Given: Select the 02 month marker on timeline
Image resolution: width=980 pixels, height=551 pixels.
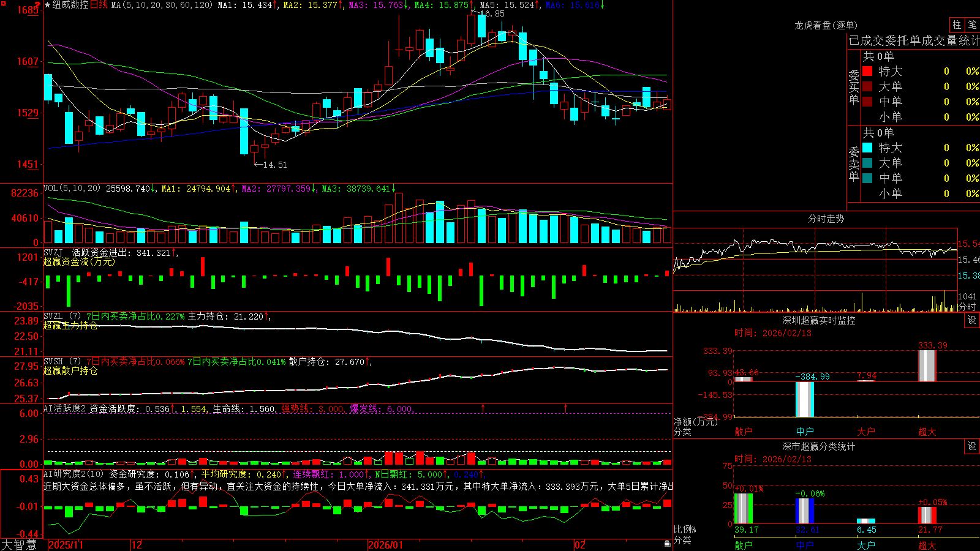Looking at the screenshot, I should pyautogui.click(x=580, y=545).
